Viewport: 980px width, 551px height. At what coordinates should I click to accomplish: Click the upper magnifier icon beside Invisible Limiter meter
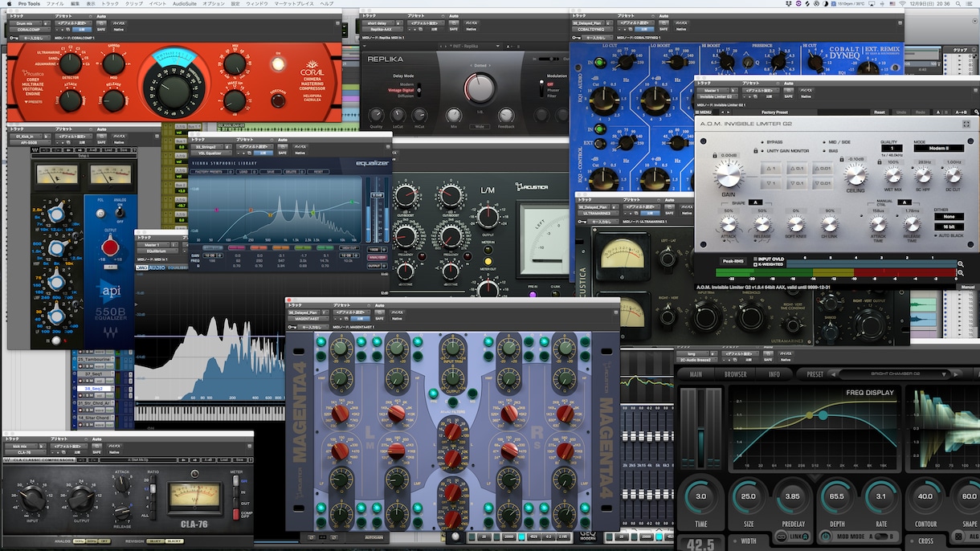coord(961,263)
